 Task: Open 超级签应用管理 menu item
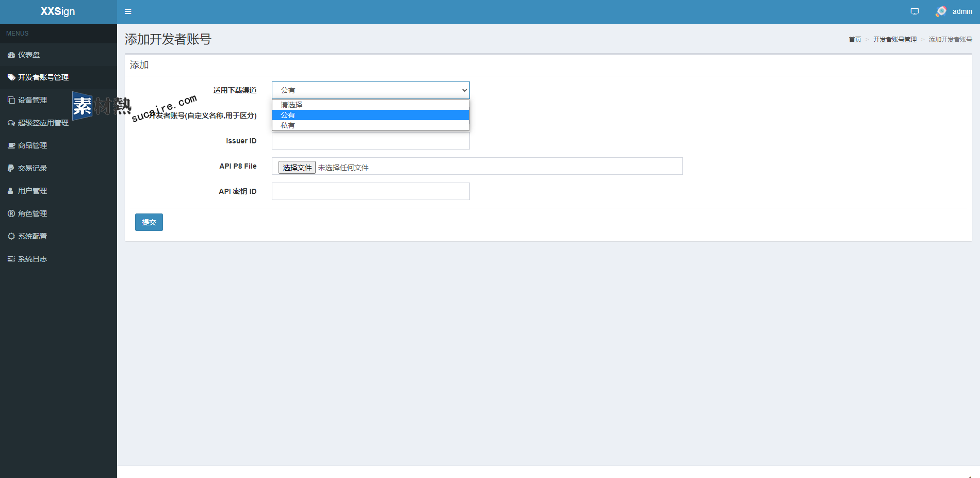coord(58,123)
